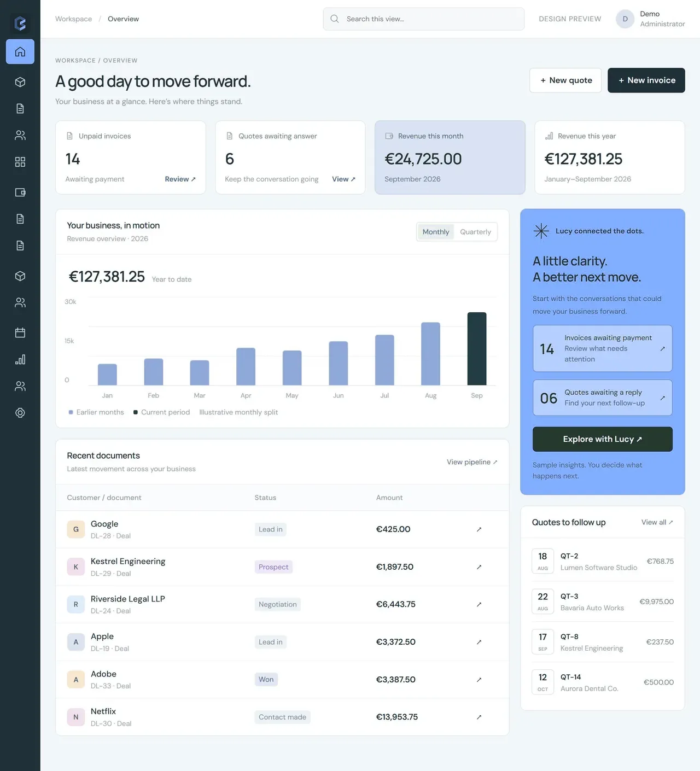Open the four-square grid icon in the sidebar
The height and width of the screenshot is (771, 700).
coord(20,162)
